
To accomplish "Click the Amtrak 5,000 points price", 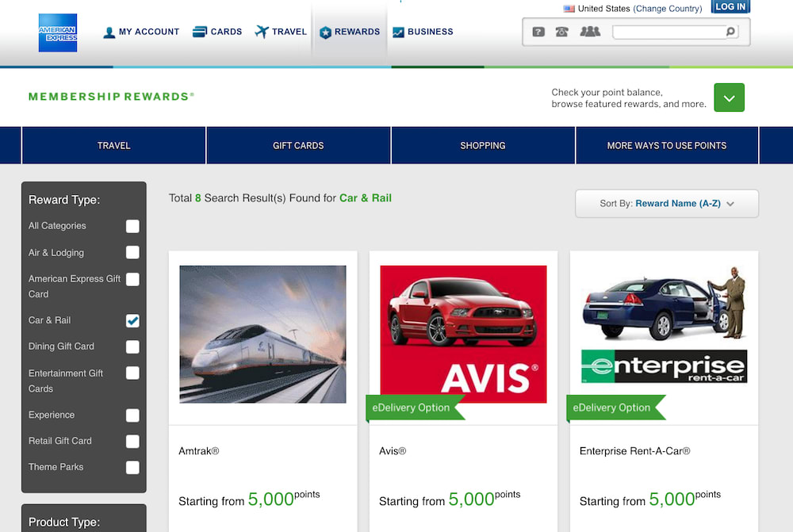I will [284, 499].
